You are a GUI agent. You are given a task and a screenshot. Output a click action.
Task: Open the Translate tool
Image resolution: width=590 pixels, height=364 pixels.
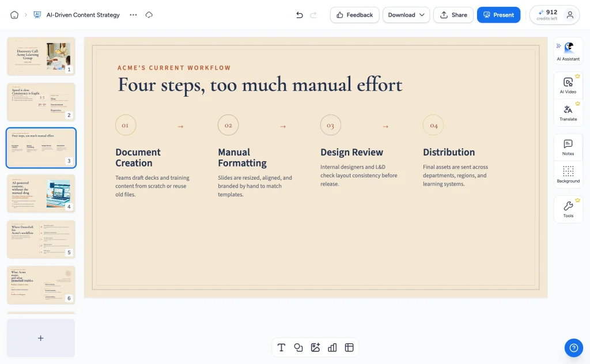568,112
